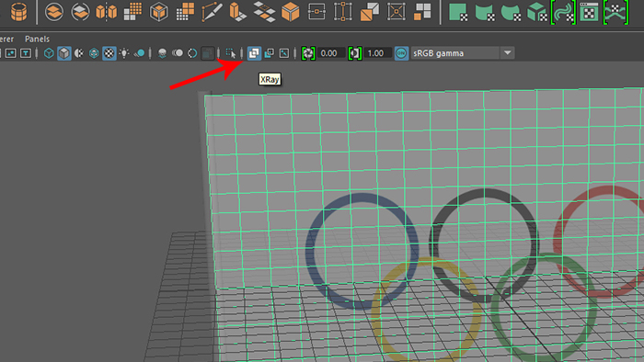
Task: Click the Combine meshes shelf icon
Action: pos(53,12)
